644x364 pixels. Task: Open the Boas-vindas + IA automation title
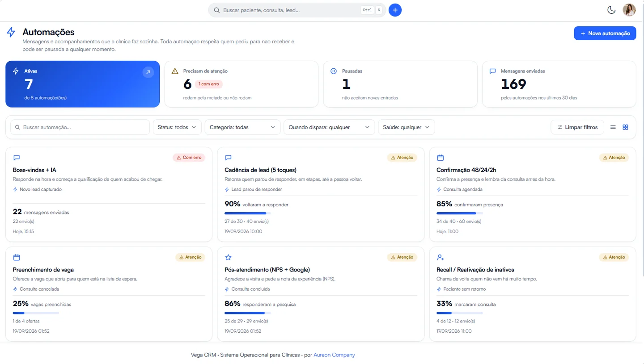(34, 170)
